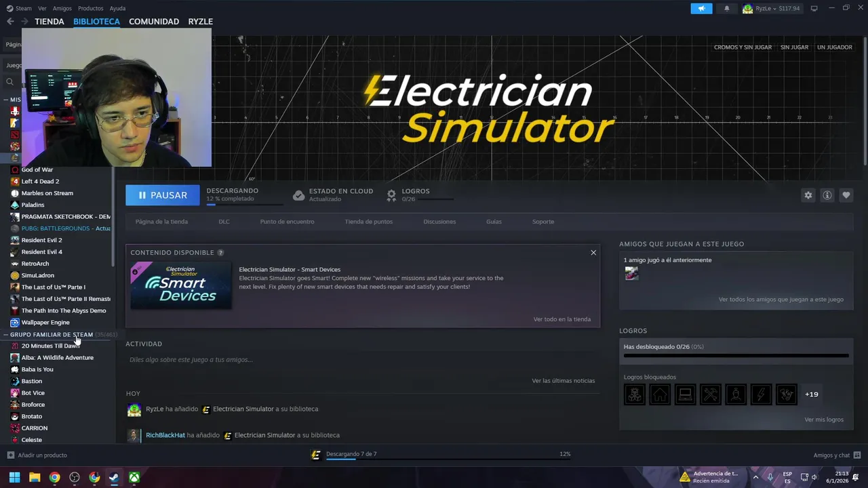Viewport: 868px width, 488px height.
Task: Toggle the favorite heart icon
Action: point(846,195)
